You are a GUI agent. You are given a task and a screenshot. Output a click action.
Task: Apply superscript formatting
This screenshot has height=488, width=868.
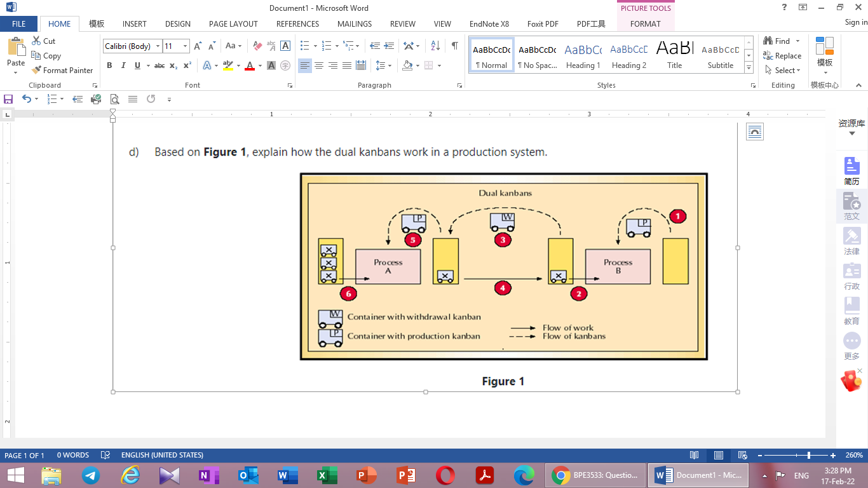pyautogui.click(x=186, y=65)
